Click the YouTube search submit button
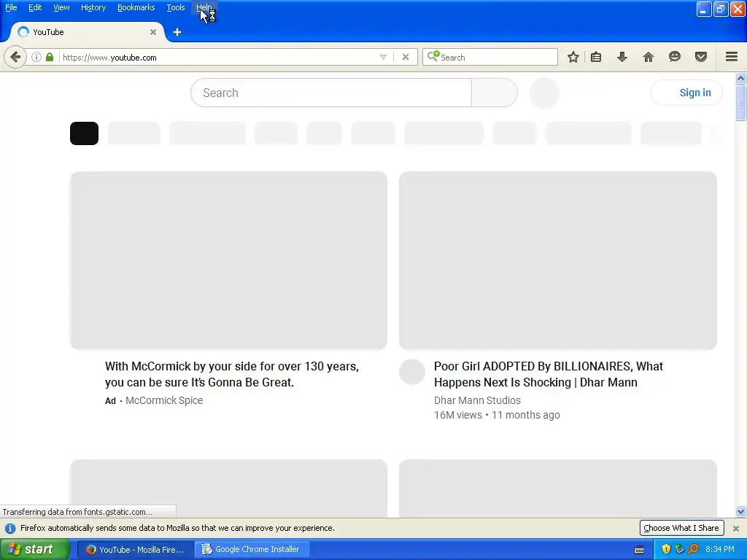The width and height of the screenshot is (747, 560). point(495,93)
